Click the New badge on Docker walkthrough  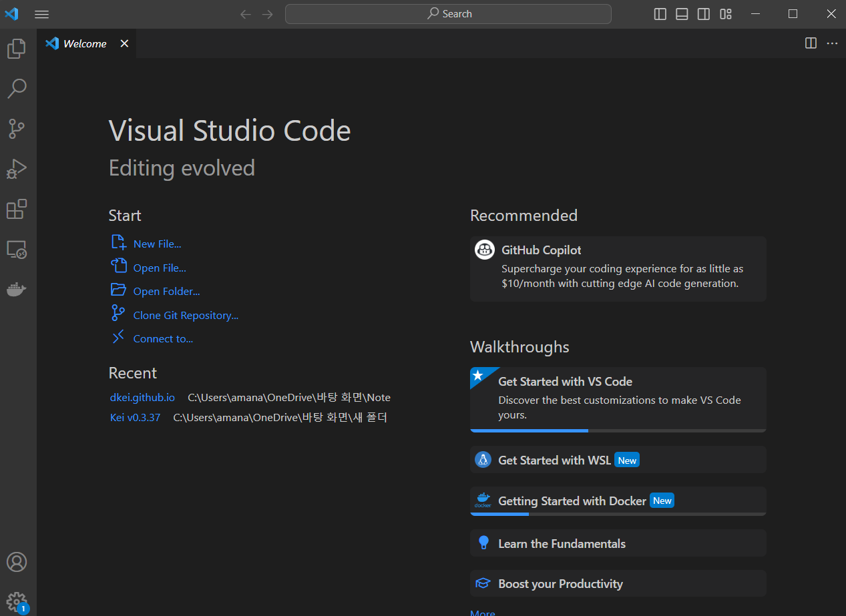point(662,501)
